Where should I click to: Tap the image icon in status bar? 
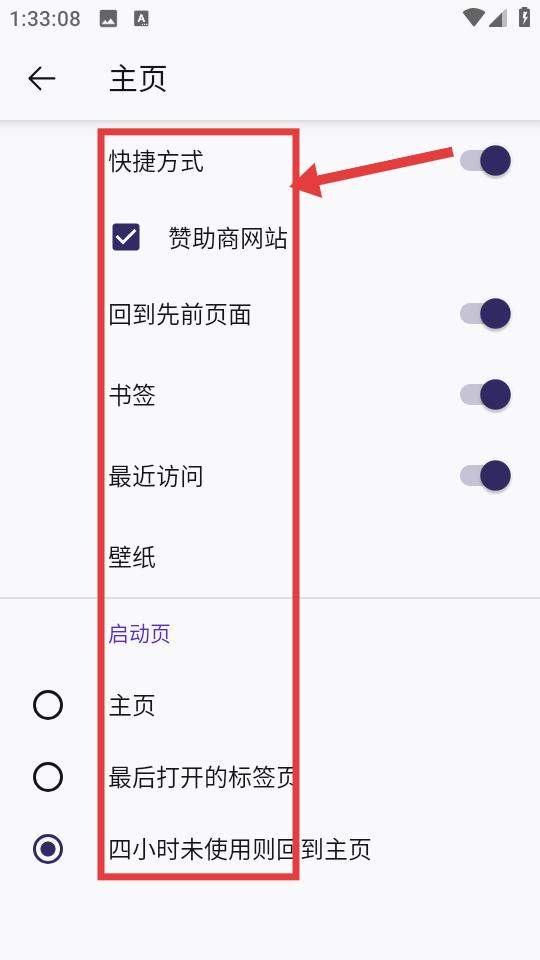click(108, 19)
